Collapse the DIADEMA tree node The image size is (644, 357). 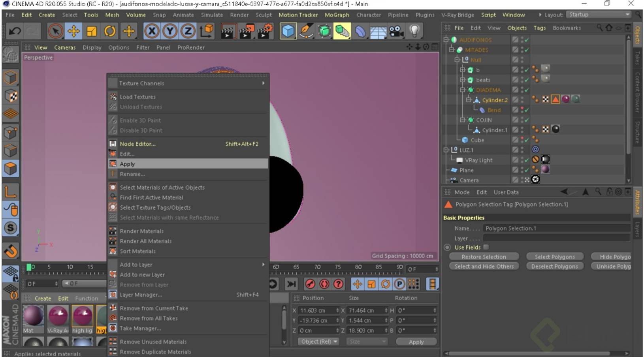click(462, 90)
